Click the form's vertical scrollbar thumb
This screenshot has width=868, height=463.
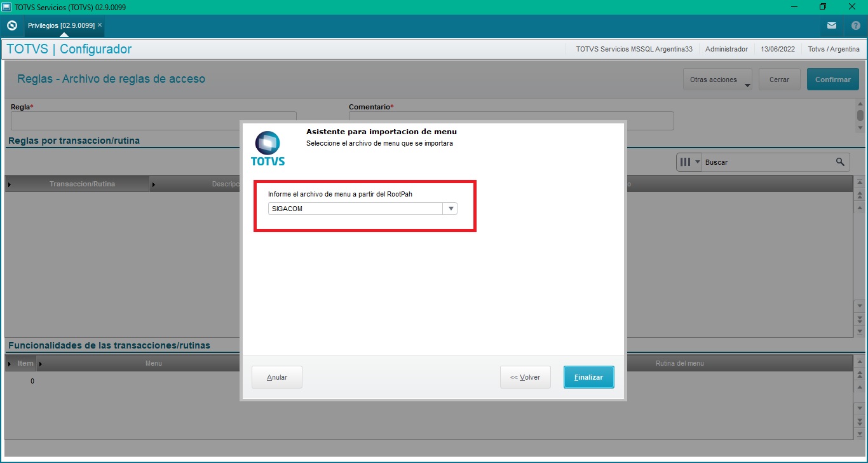(x=860, y=115)
